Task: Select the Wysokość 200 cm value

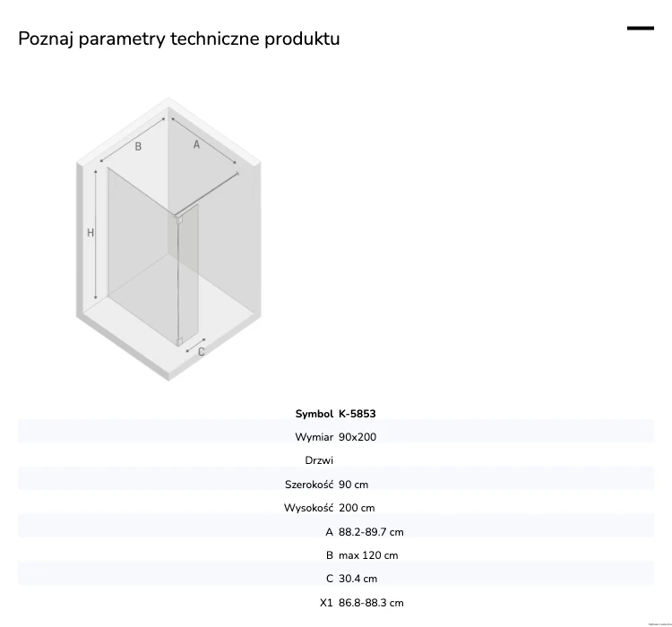Action: click(357, 508)
